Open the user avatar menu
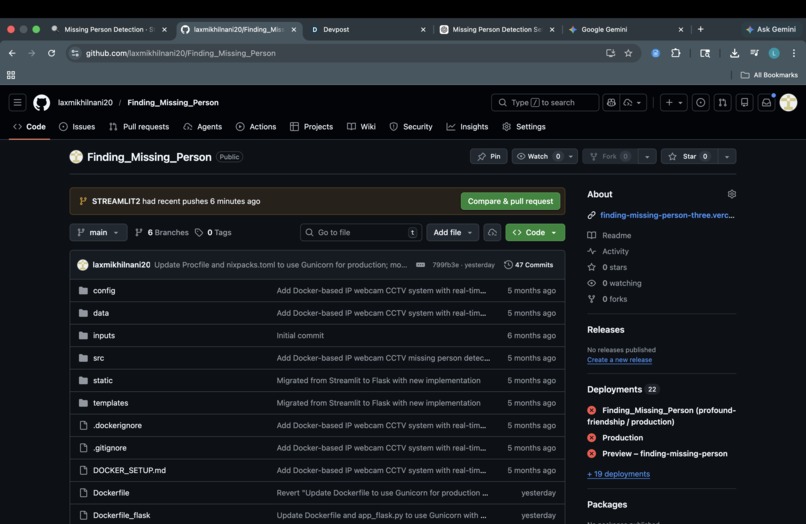The image size is (806, 524). pos(788,103)
